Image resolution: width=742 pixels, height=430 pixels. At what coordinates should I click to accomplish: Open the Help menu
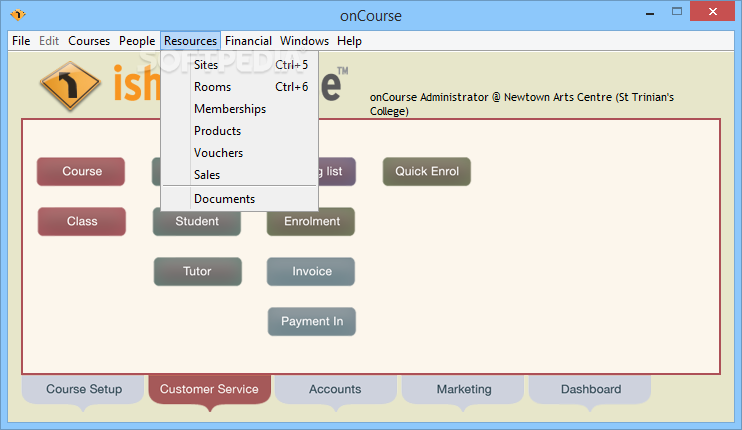(x=349, y=41)
